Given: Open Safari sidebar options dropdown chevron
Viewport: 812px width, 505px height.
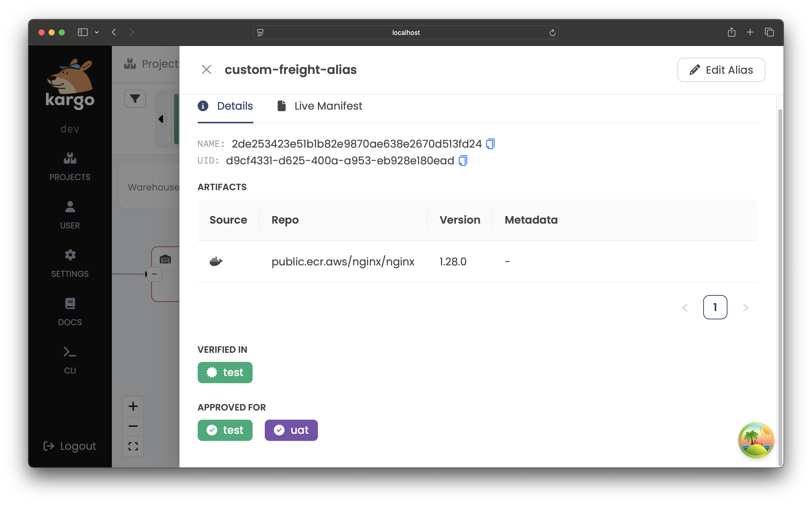Looking at the screenshot, I should pyautogui.click(x=97, y=32).
